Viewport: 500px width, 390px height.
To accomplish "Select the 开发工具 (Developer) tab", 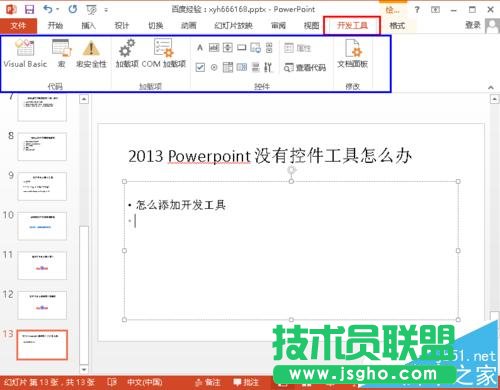I will [x=352, y=26].
